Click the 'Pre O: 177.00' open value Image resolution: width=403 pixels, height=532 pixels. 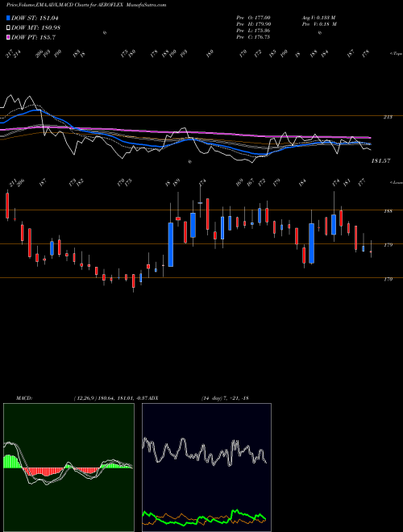[253, 17]
